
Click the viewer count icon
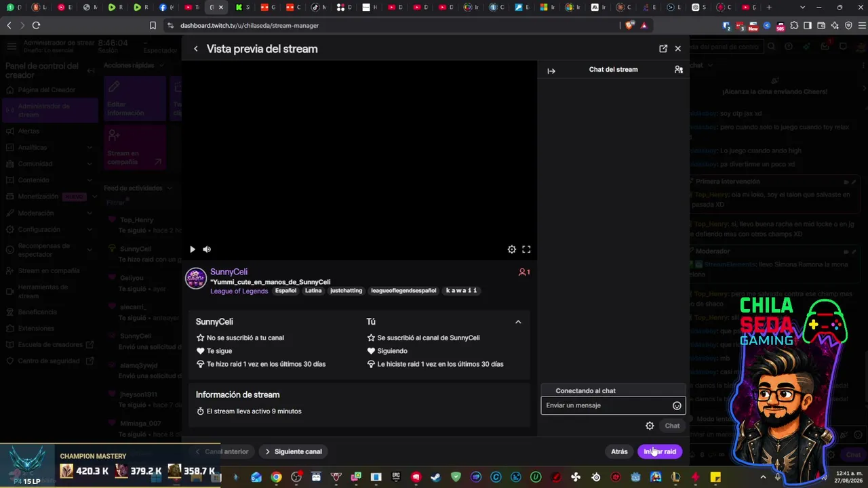(523, 272)
